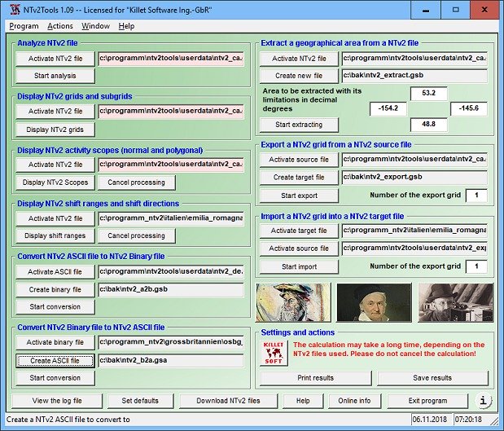Start conversion of Binary to ASCII
The image size is (504, 431).
coord(55,378)
